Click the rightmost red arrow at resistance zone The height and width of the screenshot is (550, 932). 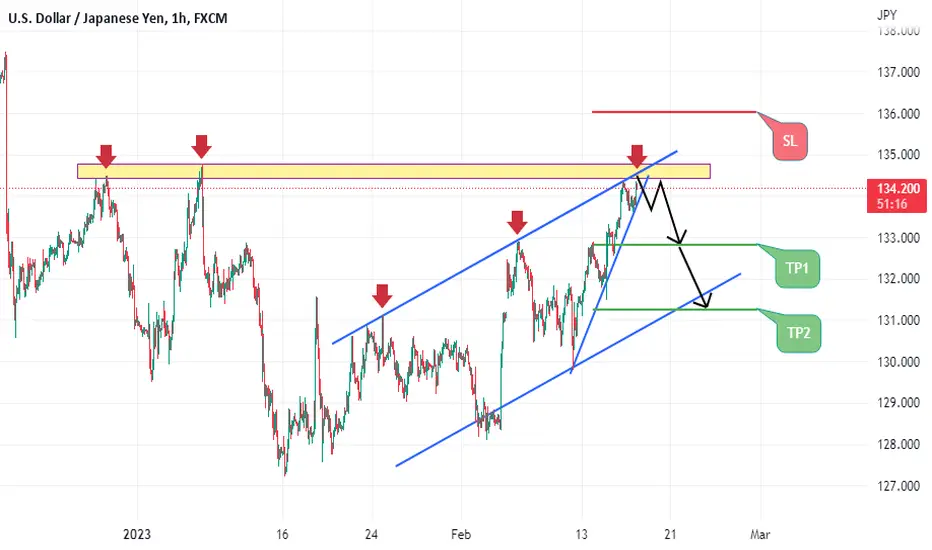pyautogui.click(x=637, y=156)
